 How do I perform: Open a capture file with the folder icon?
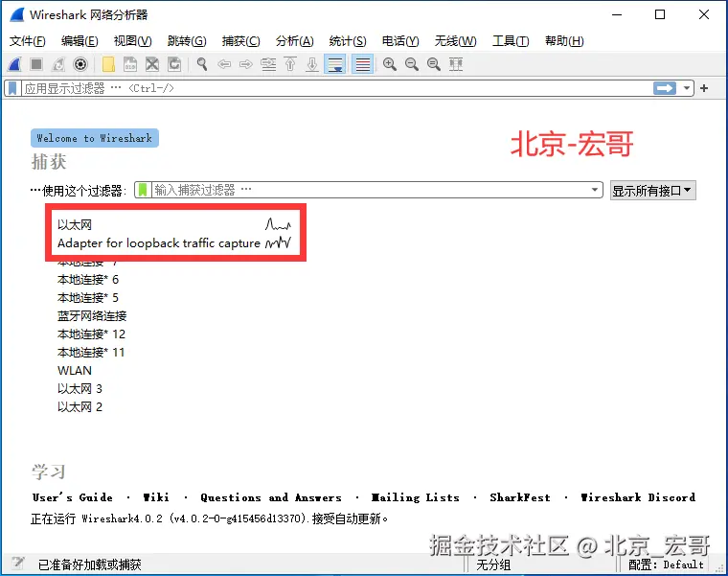click(x=108, y=64)
